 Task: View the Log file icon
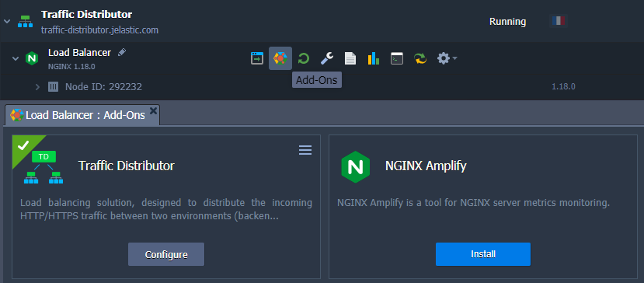pos(350,58)
